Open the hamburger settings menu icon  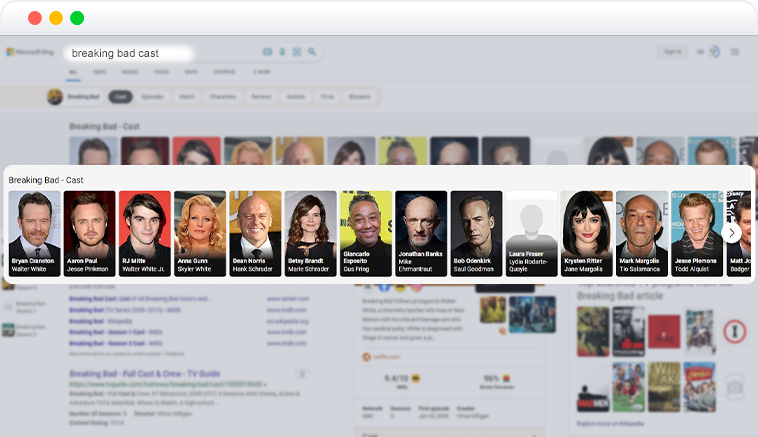(x=735, y=52)
